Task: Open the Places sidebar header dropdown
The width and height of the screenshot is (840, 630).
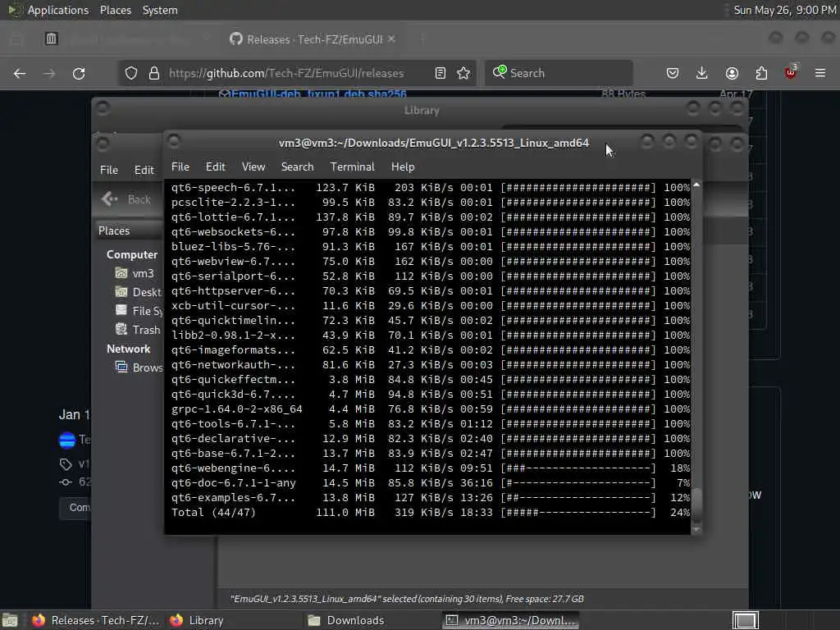Action: point(129,231)
